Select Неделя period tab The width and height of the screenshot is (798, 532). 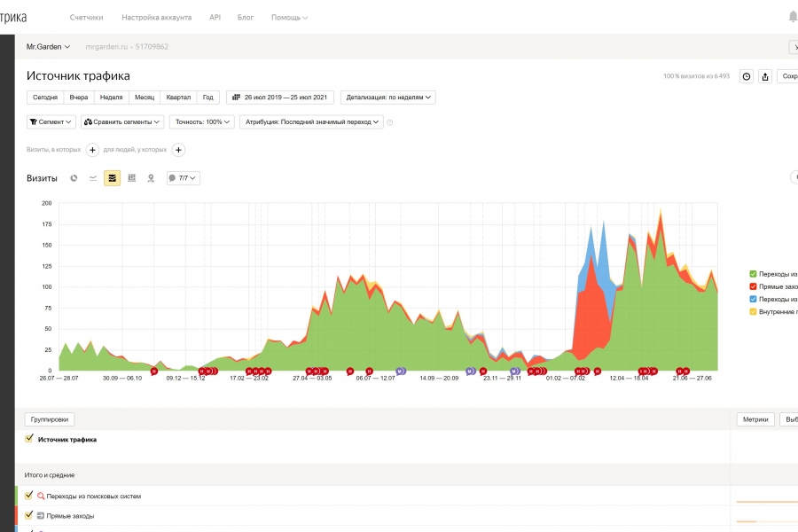point(112,98)
